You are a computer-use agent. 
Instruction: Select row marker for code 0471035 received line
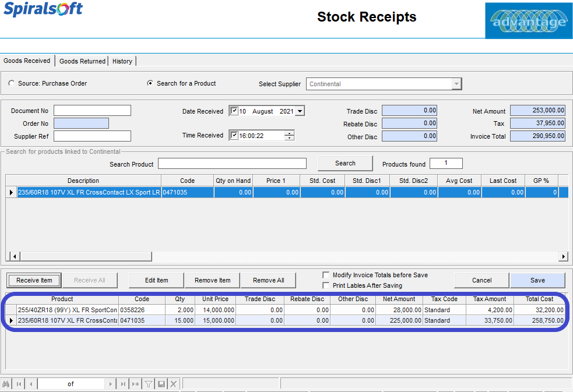(11, 320)
